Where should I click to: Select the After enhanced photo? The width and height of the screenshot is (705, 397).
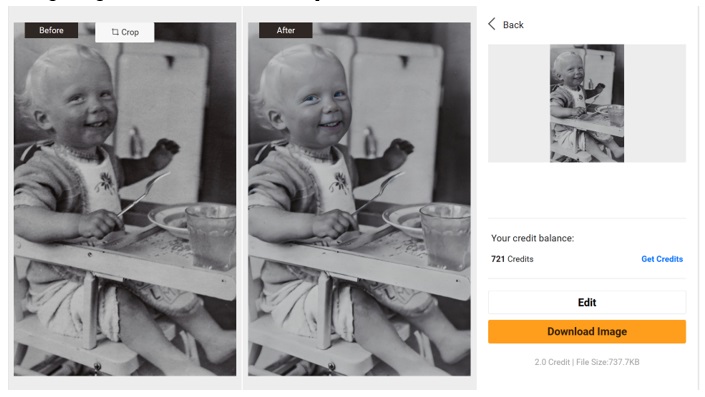click(359, 199)
